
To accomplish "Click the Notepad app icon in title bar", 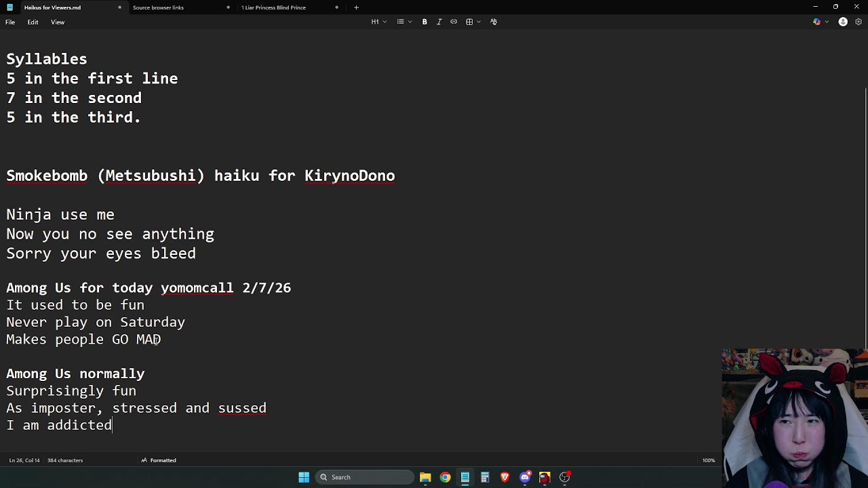I will tap(9, 7).
